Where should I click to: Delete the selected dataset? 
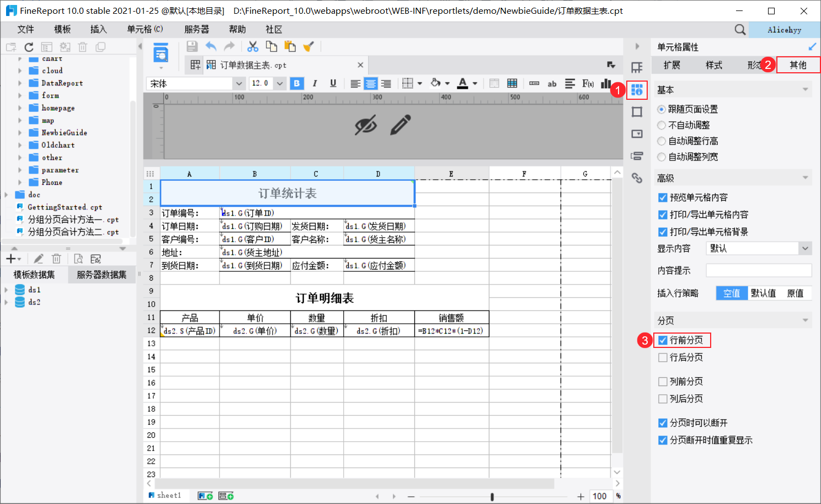point(56,259)
